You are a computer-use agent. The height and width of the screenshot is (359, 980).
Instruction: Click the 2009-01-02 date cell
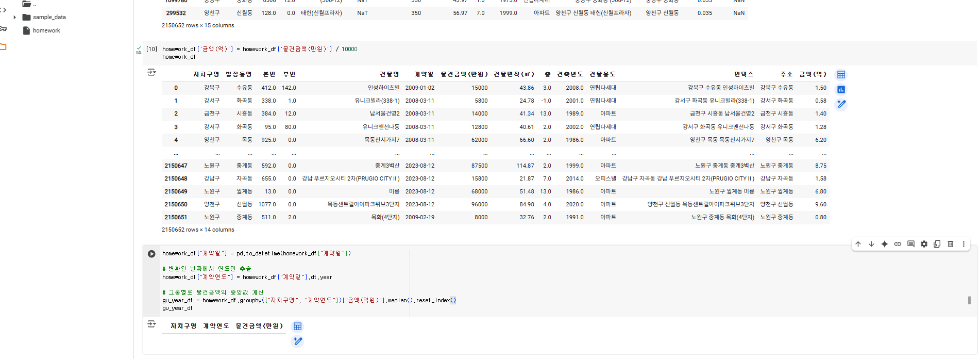click(x=419, y=88)
